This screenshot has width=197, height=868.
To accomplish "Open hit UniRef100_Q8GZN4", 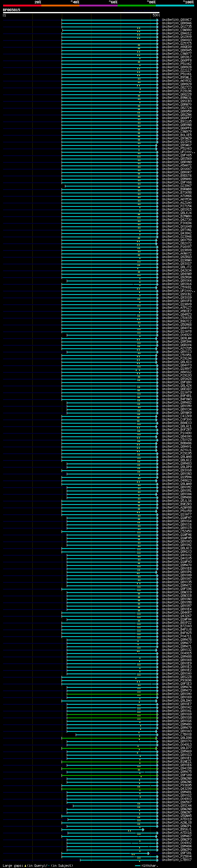I will [x=177, y=115].
